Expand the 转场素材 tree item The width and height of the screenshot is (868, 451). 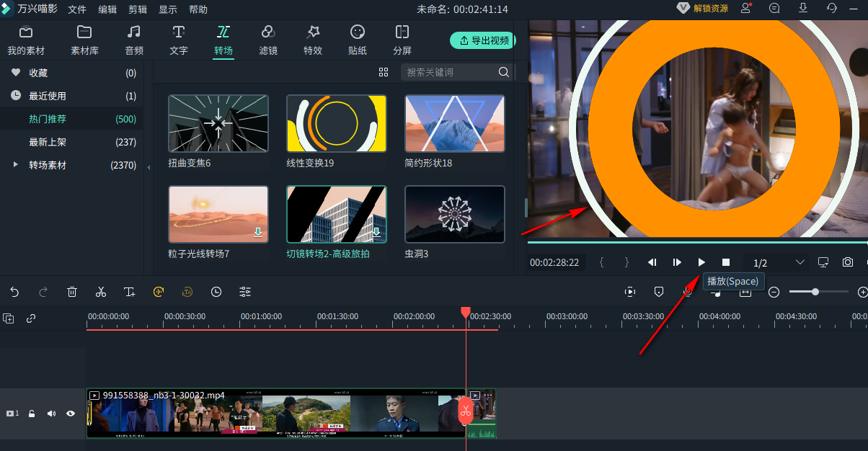pos(16,165)
